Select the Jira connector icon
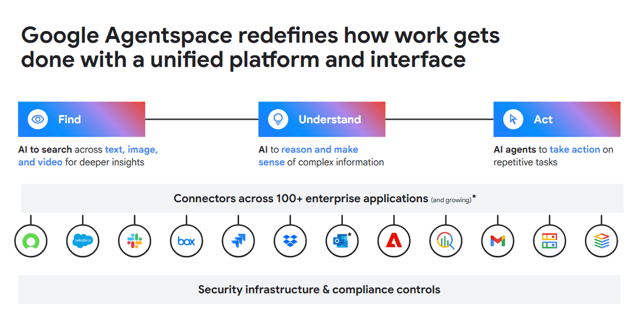644x327 pixels. click(x=238, y=241)
